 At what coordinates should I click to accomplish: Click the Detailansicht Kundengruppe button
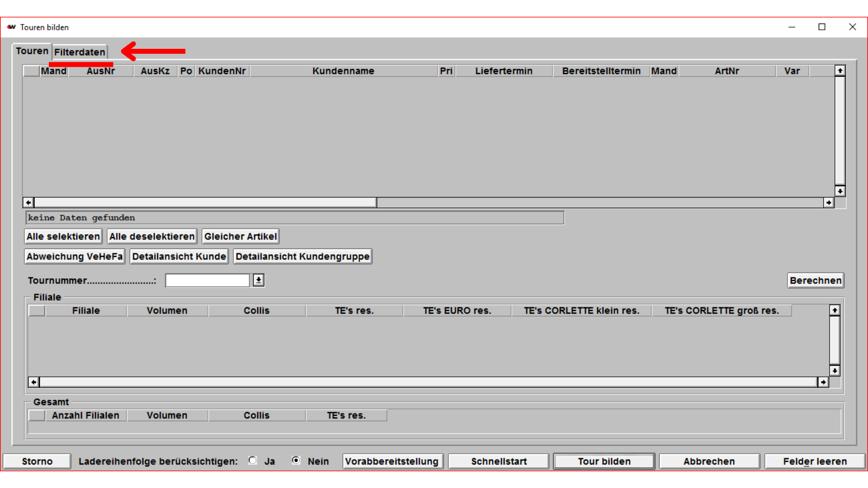pyautogui.click(x=302, y=257)
